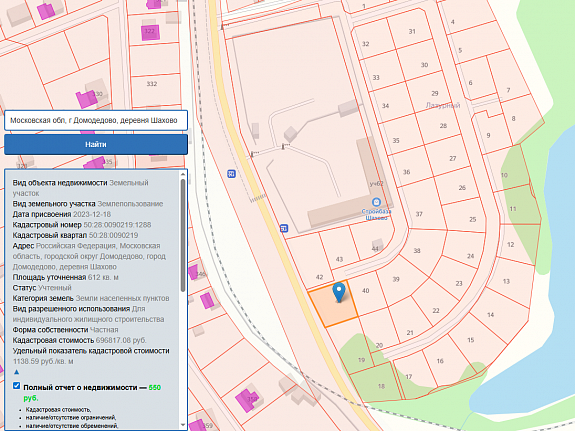Click the panel scrollbar up arrow
Viewport: 575px width, 431px height.
click(x=183, y=174)
